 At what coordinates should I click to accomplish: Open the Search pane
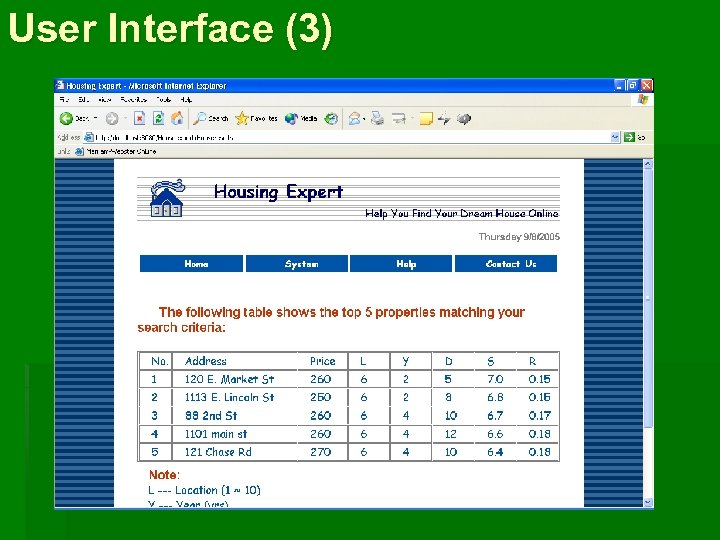coord(210,118)
